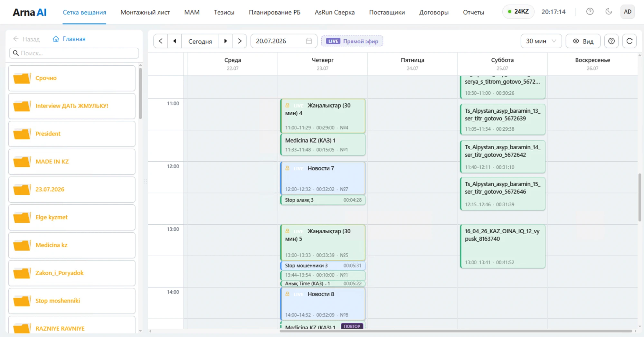Click the 24KZ channel status indicator
Viewport: 644px width, 337px height.
pyautogui.click(x=518, y=12)
